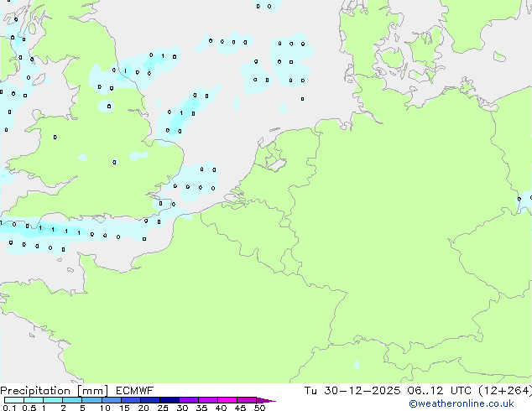Click the legend tick label '45'
Screen dimensions: 532x411
click(240, 408)
